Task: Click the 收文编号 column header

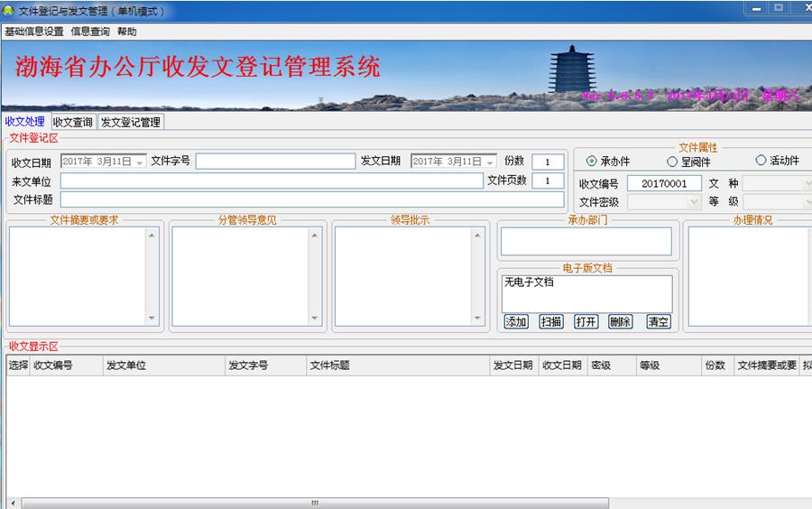Action: tap(66, 365)
